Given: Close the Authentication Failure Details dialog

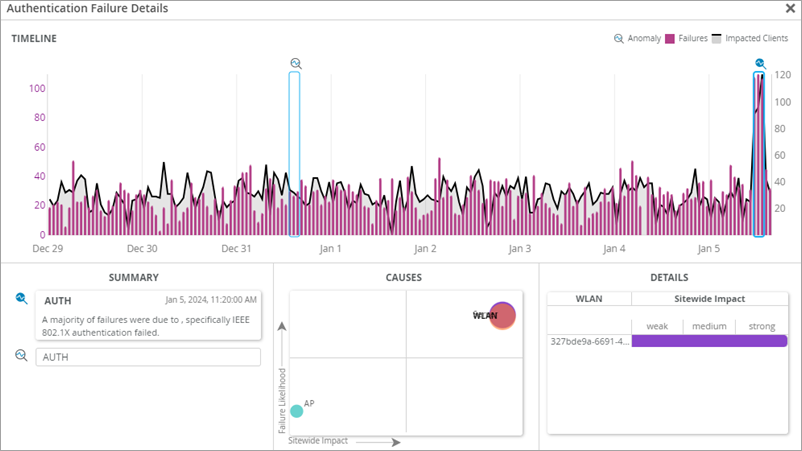Looking at the screenshot, I should pyautogui.click(x=790, y=8).
